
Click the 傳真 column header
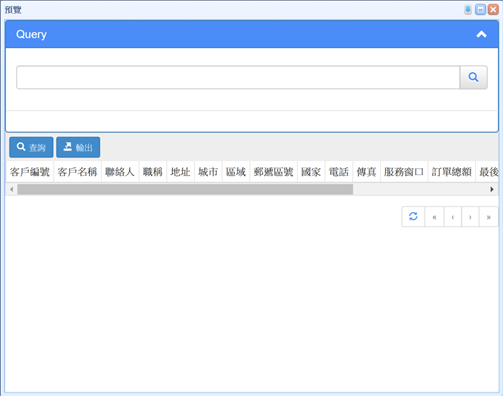[366, 172]
